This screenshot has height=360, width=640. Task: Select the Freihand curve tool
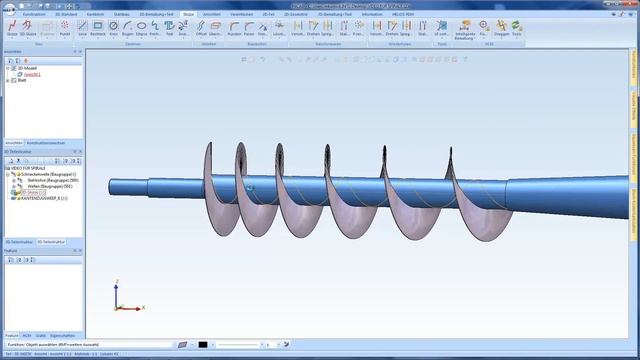click(x=155, y=28)
